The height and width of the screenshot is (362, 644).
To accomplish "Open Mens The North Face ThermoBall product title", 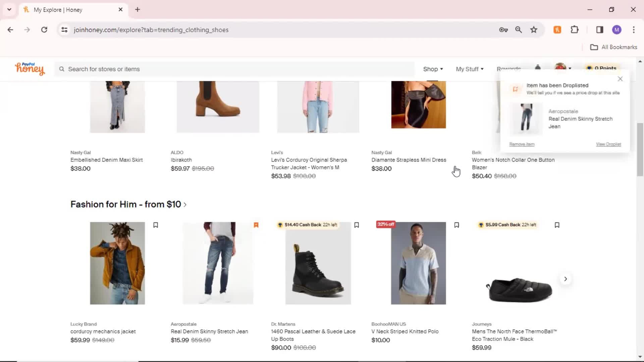I will click(514, 335).
